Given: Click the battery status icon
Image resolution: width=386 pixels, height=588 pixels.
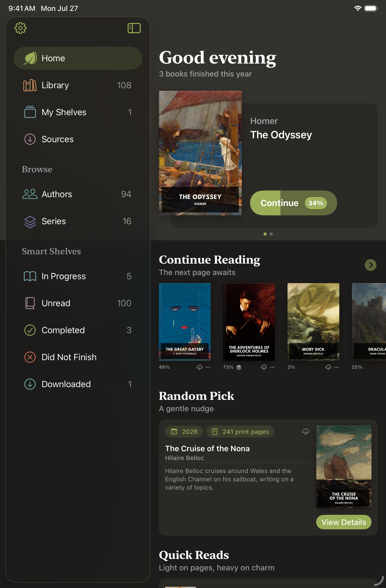Looking at the screenshot, I should pos(371,8).
